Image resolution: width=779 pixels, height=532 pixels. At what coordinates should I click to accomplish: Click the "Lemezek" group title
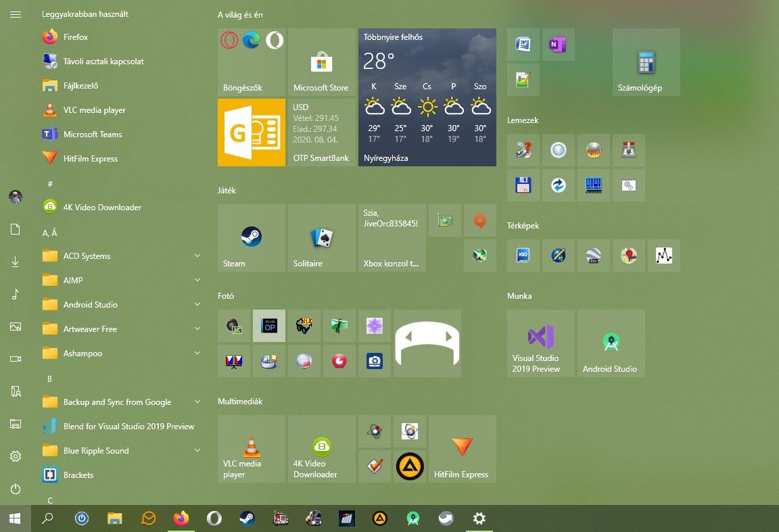523,120
